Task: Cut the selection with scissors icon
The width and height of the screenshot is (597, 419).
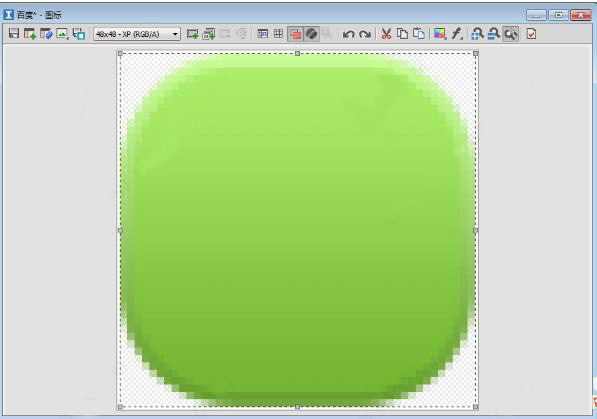Action: point(386,34)
